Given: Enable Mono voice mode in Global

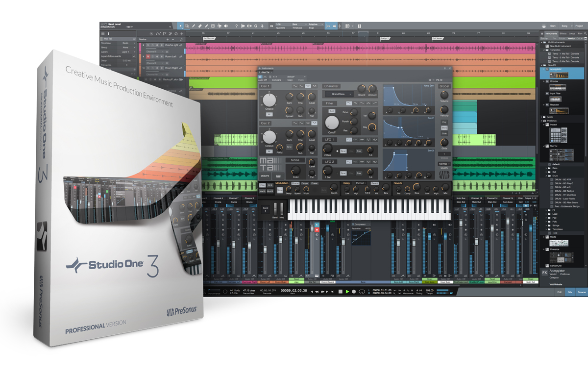Looking at the screenshot, I should 444,128.
